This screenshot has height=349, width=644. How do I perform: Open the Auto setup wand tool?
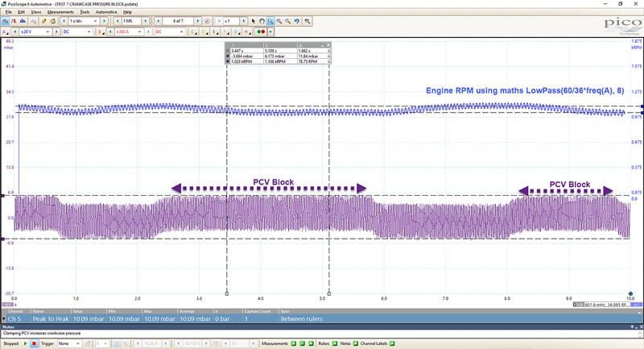(x=43, y=21)
